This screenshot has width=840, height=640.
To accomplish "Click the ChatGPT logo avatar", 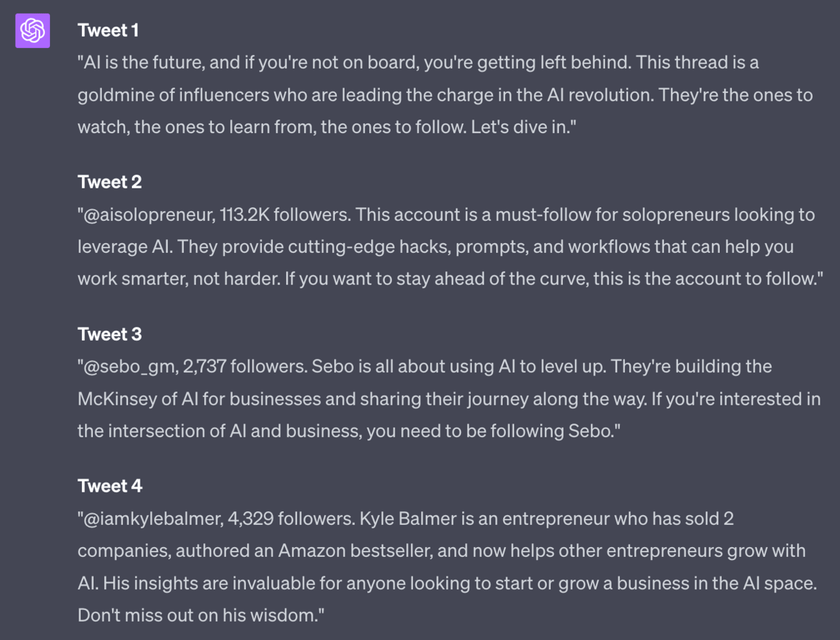I will coord(33,31).
